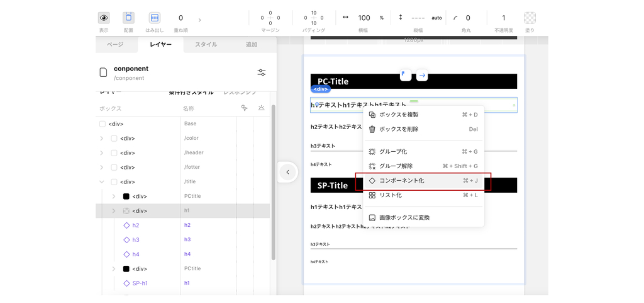This screenshot has height=303, width=644.
Task: Click the flag icon above PC-Title
Action: [x=406, y=76]
